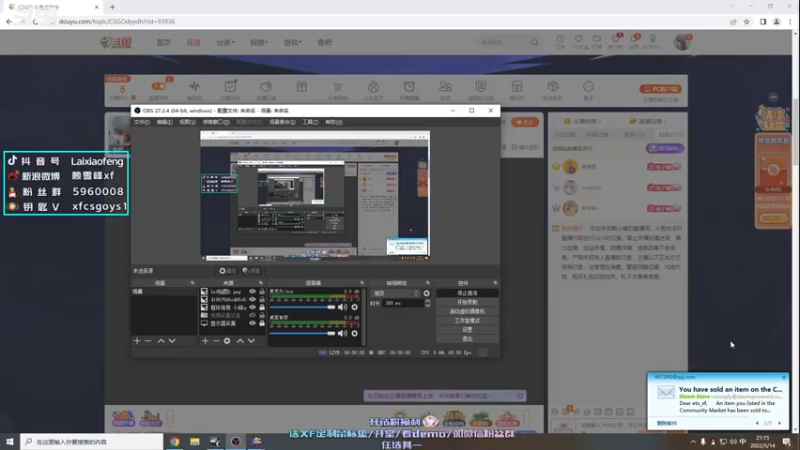This screenshot has width=800, height=450.
Task: Show hidden system tray icons chevron
Action: point(693,442)
